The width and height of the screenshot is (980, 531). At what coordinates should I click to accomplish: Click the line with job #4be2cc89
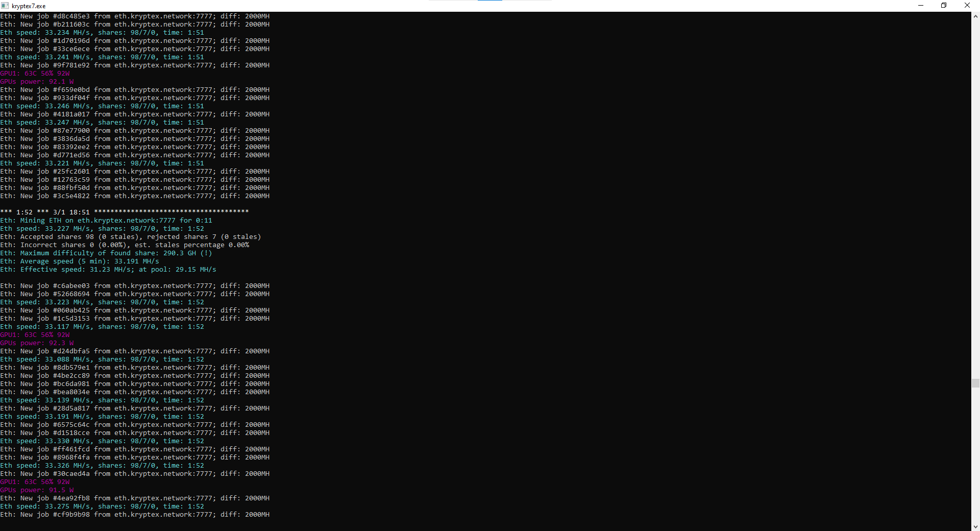(135, 376)
